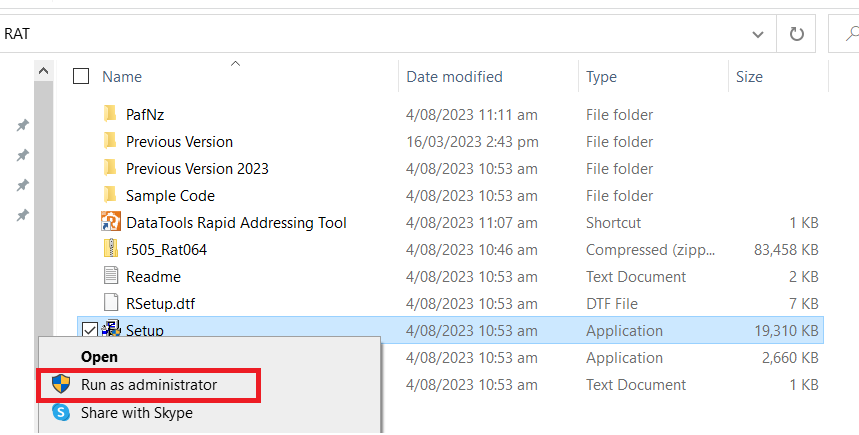859x435 pixels.
Task: Click the Skype icon in context menu
Action: click(61, 412)
